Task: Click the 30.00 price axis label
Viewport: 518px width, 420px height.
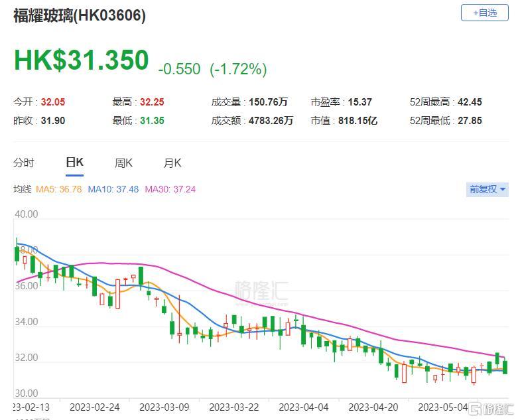Action: point(27,393)
